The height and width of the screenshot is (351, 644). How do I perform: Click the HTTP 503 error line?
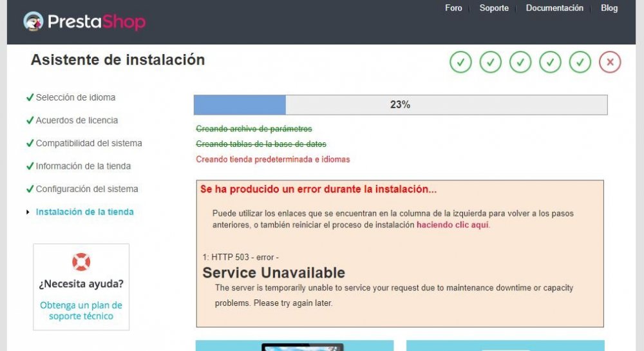241,258
